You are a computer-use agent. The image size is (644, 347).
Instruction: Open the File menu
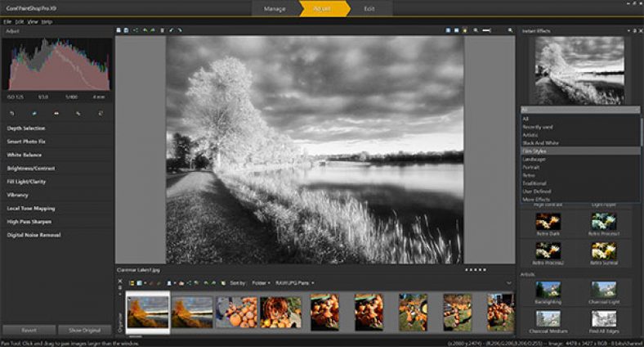[x=7, y=20]
